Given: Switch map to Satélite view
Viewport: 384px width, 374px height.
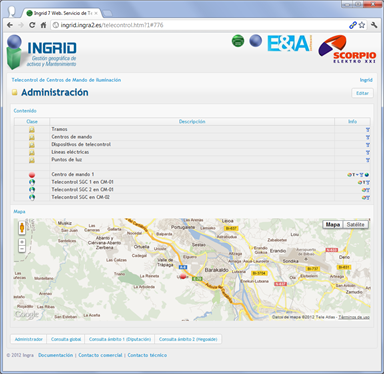Looking at the screenshot, I should (355, 225).
